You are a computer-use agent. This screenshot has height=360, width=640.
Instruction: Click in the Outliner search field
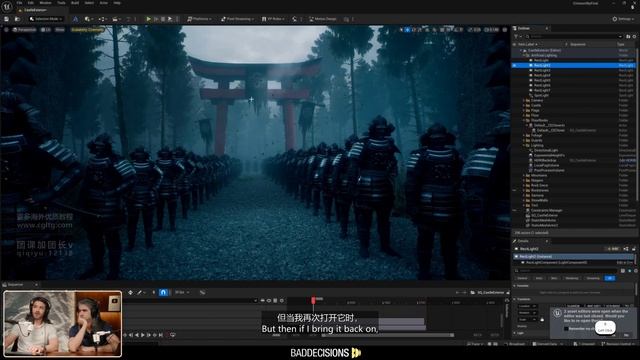pos(574,36)
